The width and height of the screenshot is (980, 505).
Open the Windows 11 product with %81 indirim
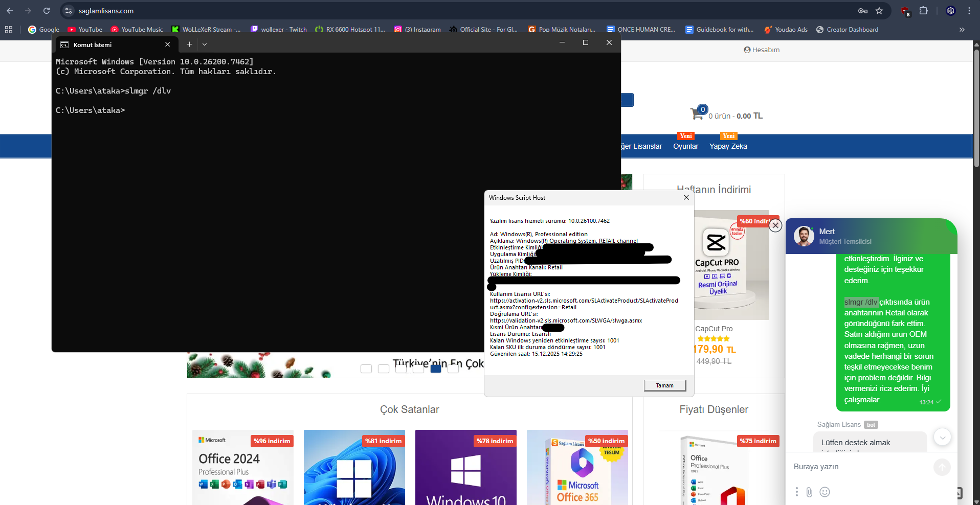[x=354, y=467]
